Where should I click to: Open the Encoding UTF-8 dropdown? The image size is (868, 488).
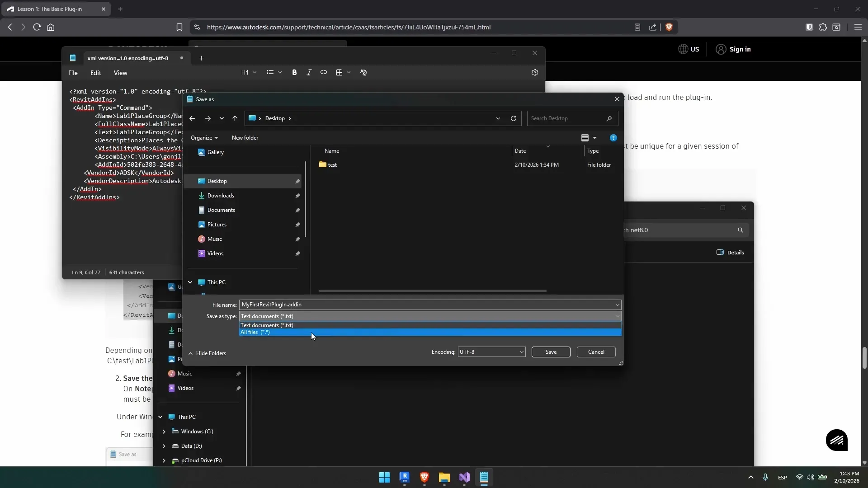[x=491, y=352]
